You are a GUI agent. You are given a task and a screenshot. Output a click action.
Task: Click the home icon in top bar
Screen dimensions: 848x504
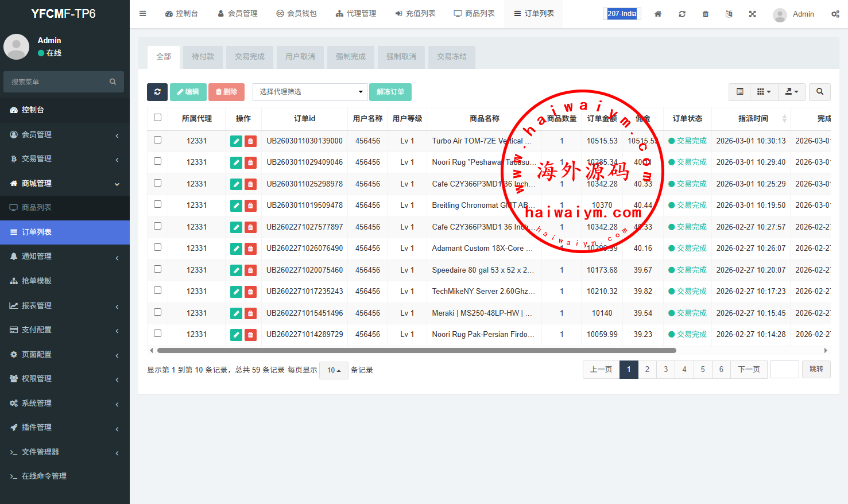(x=658, y=14)
